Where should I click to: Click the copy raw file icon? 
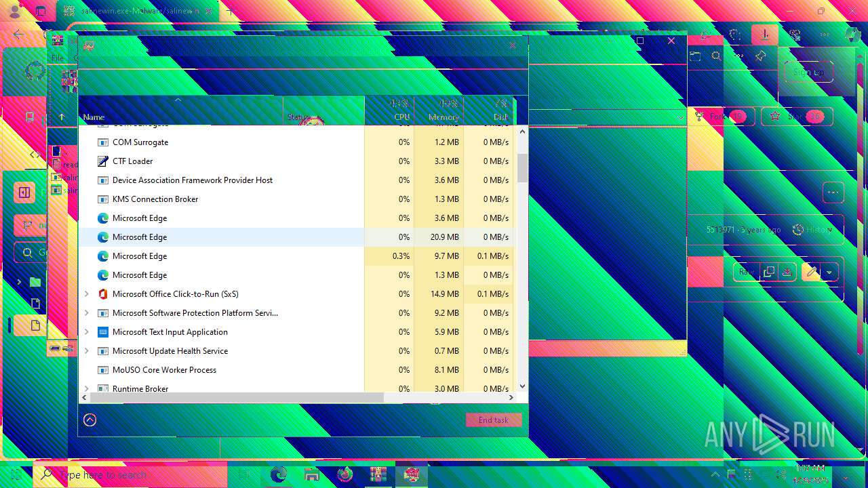(x=769, y=272)
